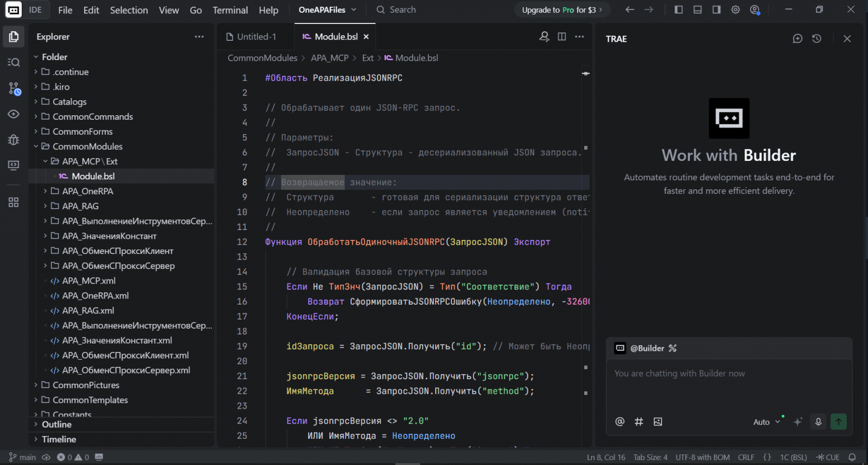Toggle the primary sidebar visibility
This screenshot has width=868, height=465.
[x=678, y=9]
